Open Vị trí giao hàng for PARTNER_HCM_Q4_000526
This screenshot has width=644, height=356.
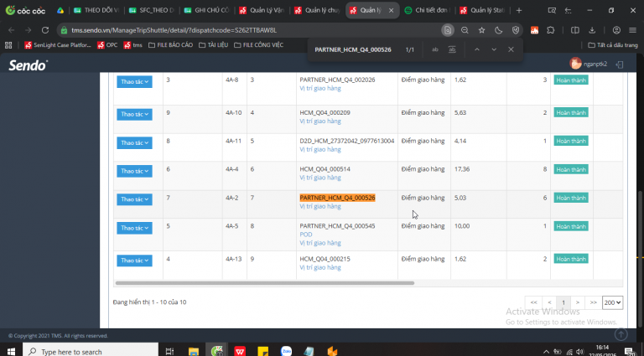(320, 206)
